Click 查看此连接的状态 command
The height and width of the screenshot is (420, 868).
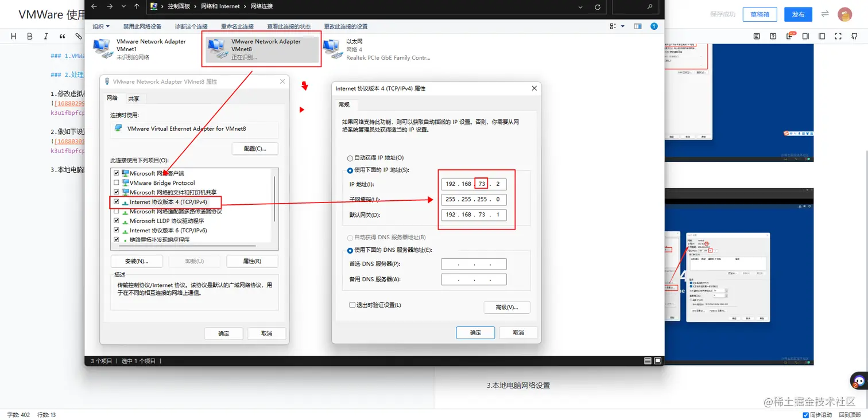[289, 26]
